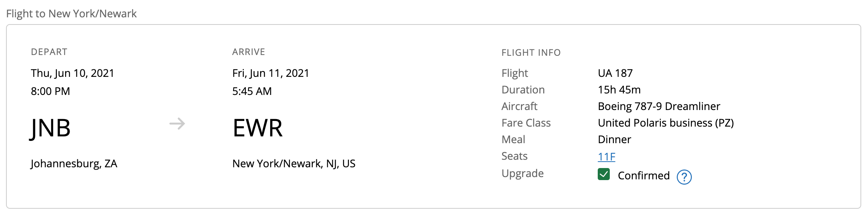Click the departure date Thu, Jun 10, 2021
868x214 pixels.
[72, 73]
